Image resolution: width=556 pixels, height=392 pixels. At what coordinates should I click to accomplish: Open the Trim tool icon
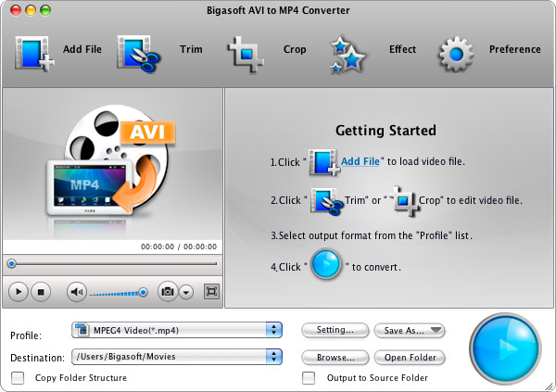[140, 51]
